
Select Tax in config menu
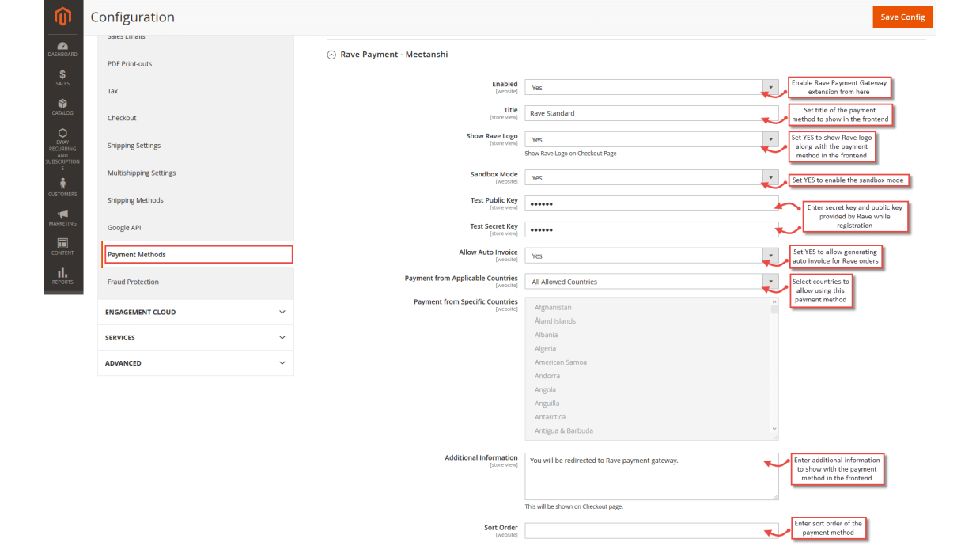112,91
